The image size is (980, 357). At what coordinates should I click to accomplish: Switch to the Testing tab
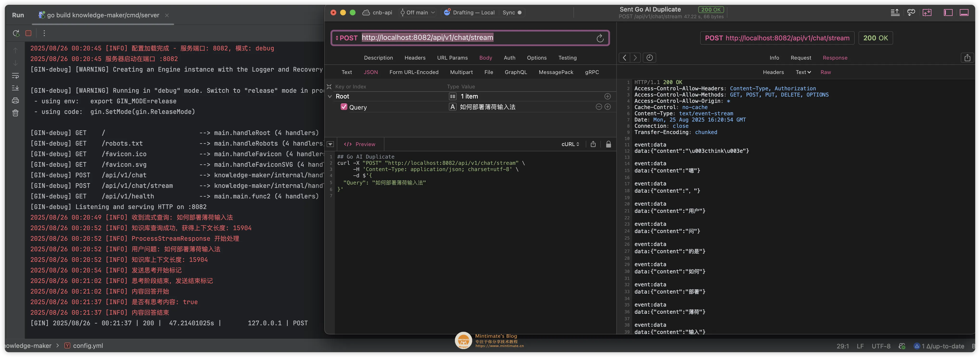coord(567,58)
